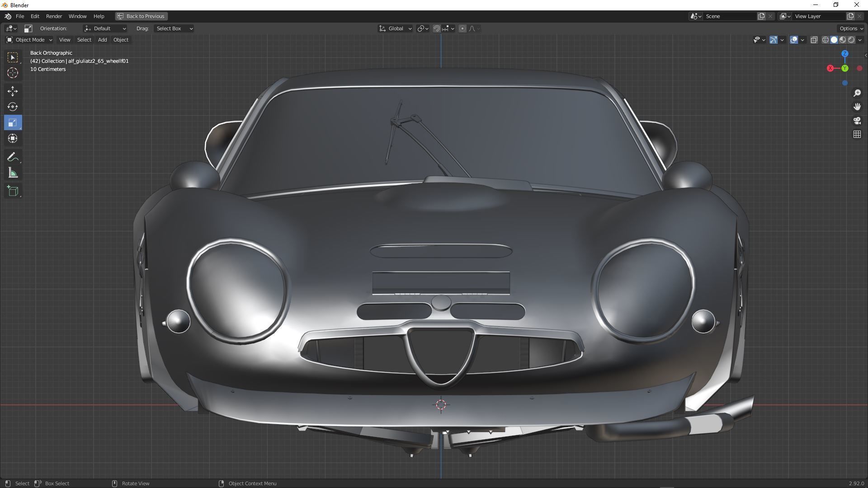Viewport: 868px width, 488px height.
Task: Open the View menu in viewport header
Action: [65, 40]
